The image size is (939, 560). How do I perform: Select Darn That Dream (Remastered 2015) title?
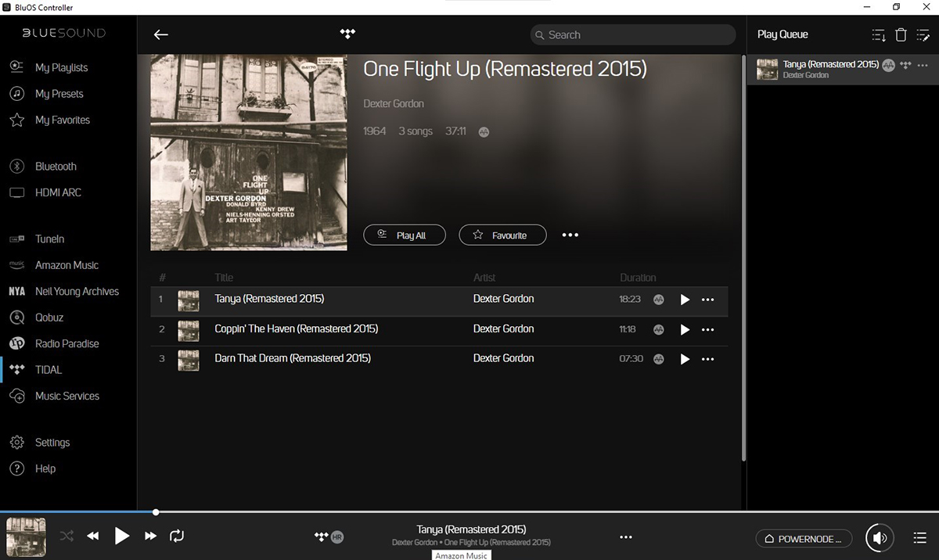[293, 358]
